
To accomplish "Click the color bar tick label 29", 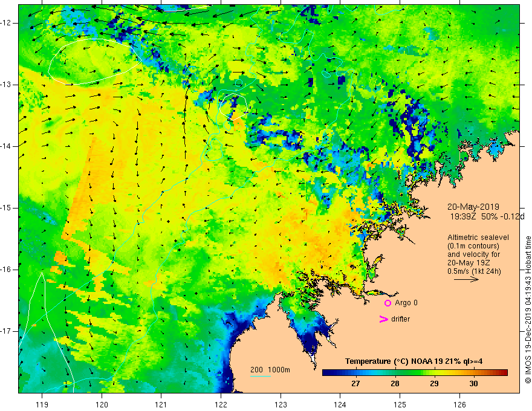I will (434, 384).
